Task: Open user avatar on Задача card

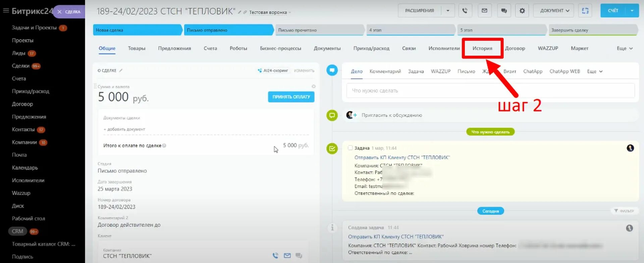Action: click(630, 148)
